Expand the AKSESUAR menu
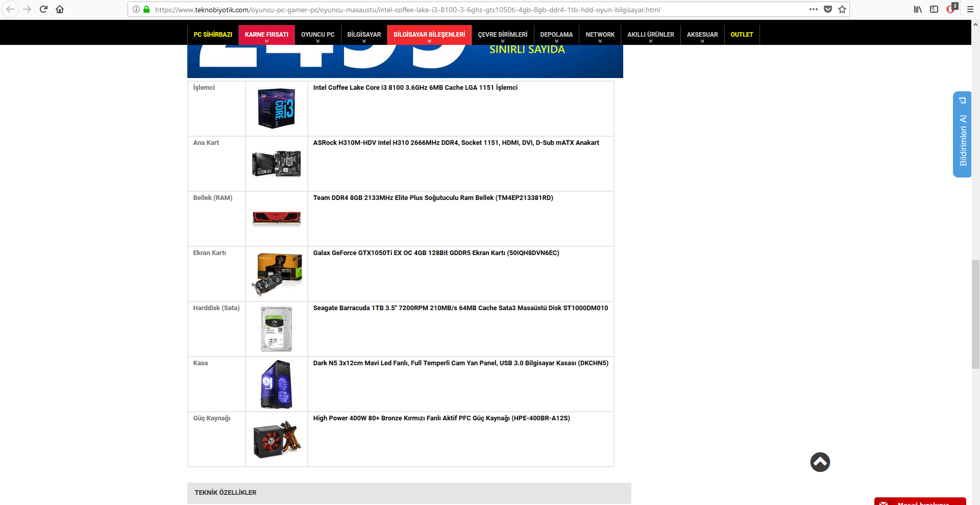The width and height of the screenshot is (980, 505). pyautogui.click(x=702, y=35)
